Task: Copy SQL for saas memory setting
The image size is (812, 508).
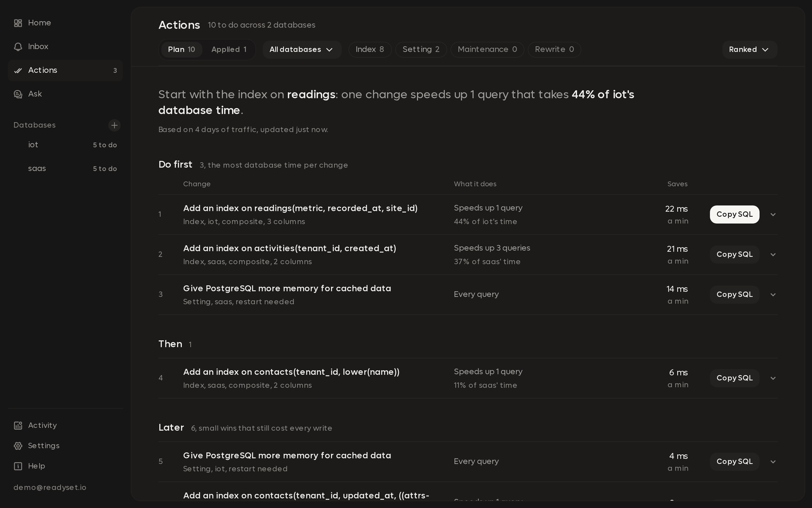Action: [x=734, y=295]
